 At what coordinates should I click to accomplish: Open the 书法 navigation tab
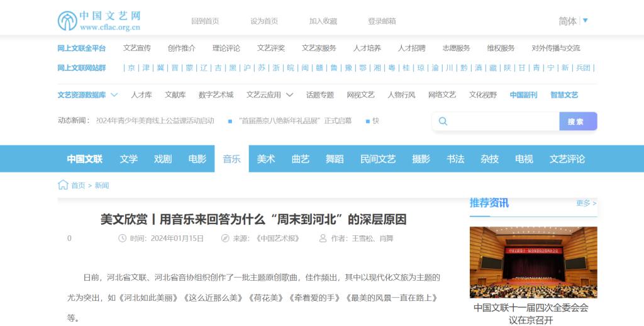pos(455,159)
